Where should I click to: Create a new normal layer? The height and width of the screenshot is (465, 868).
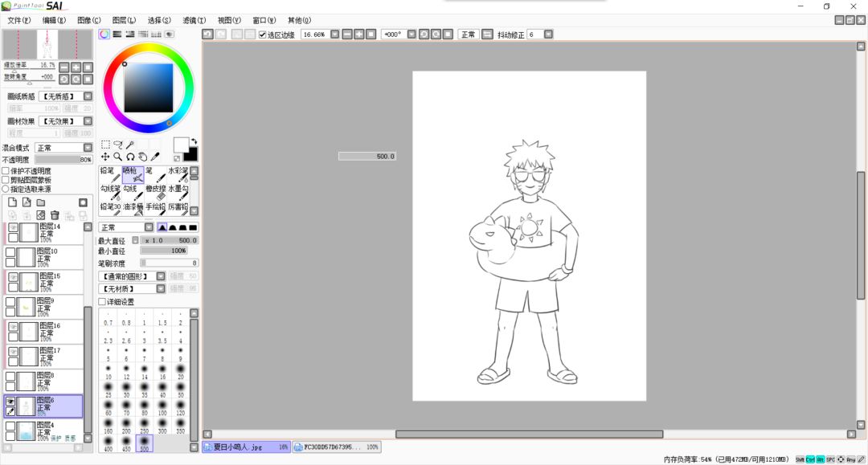[13, 202]
